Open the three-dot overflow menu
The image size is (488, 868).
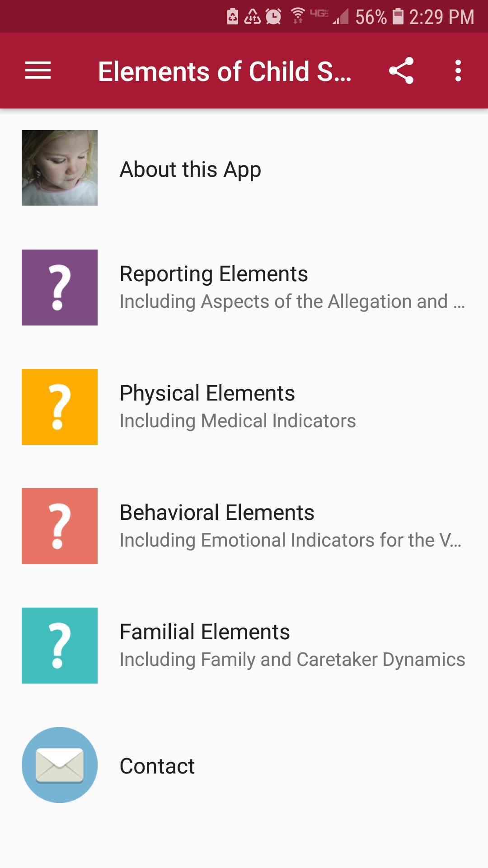tap(458, 71)
